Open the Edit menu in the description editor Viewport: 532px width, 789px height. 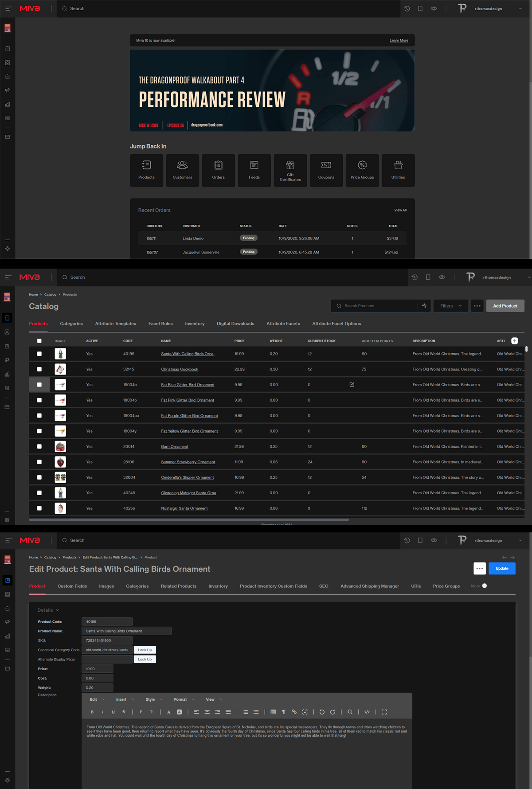pos(97,699)
